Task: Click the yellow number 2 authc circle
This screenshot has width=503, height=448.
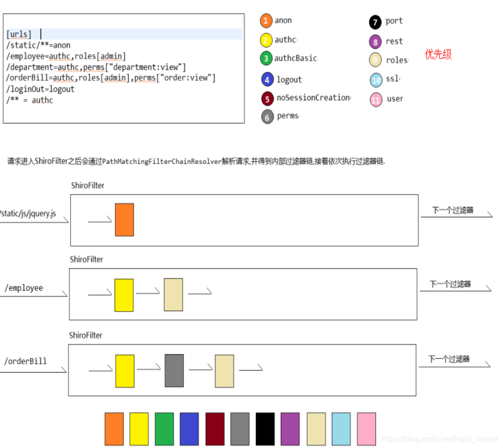Action: 266,40
